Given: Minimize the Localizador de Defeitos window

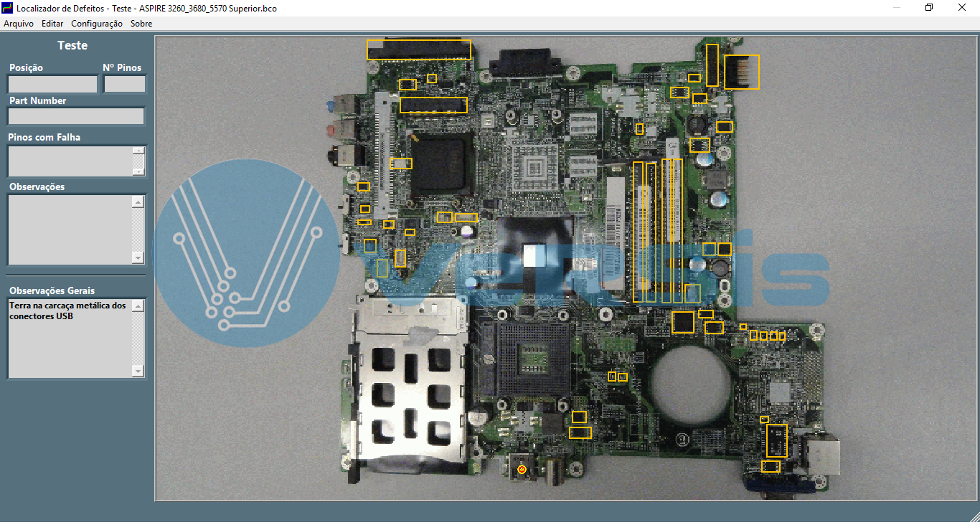Looking at the screenshot, I should 897,8.
